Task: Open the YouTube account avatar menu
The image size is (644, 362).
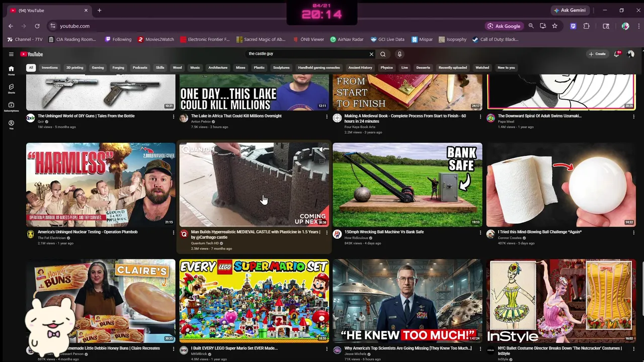Action: tap(631, 54)
